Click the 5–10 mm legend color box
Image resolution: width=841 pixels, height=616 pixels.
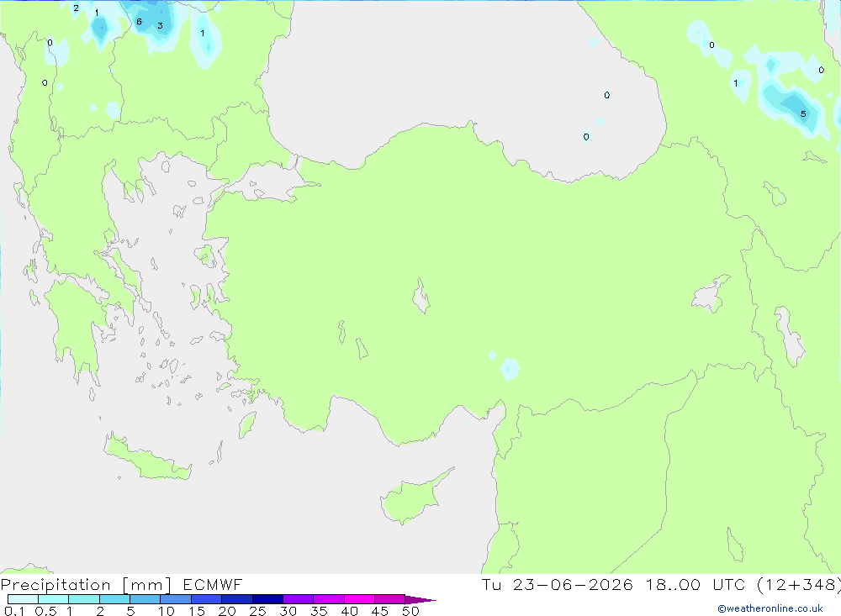pos(145,599)
